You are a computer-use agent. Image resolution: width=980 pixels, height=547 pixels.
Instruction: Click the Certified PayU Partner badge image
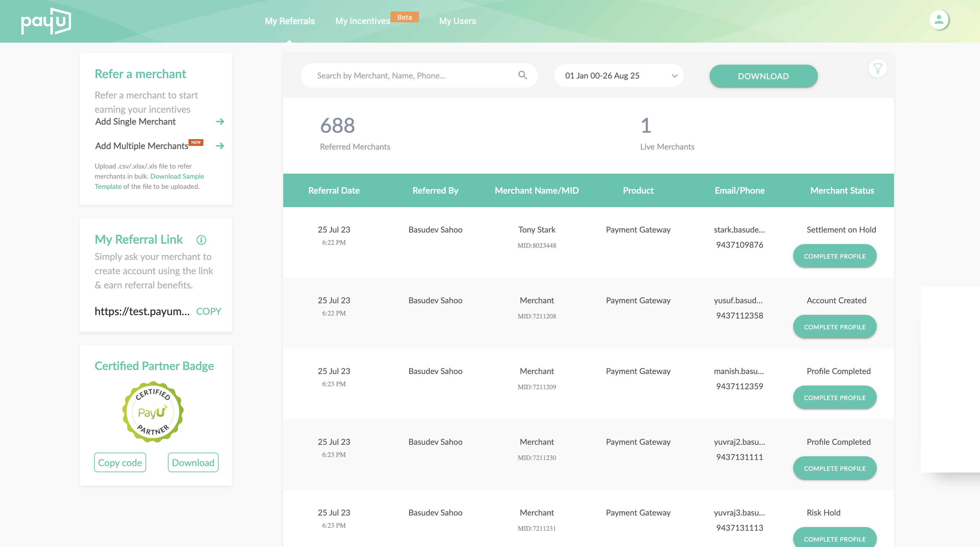(x=153, y=412)
